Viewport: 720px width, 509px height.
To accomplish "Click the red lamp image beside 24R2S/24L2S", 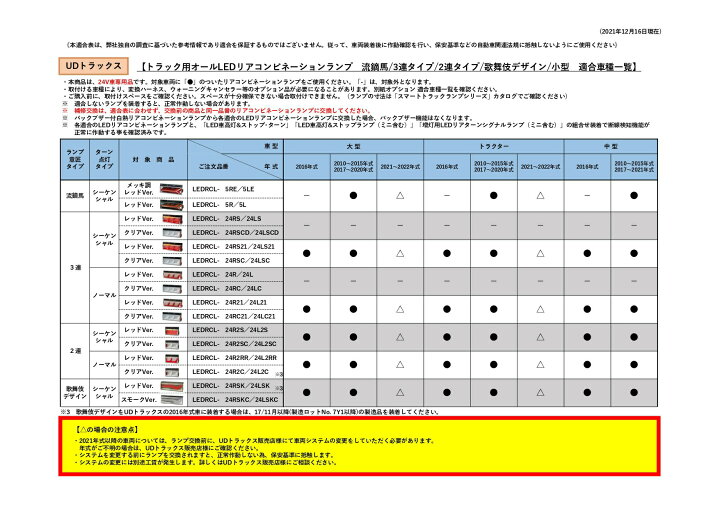I will (x=172, y=331).
